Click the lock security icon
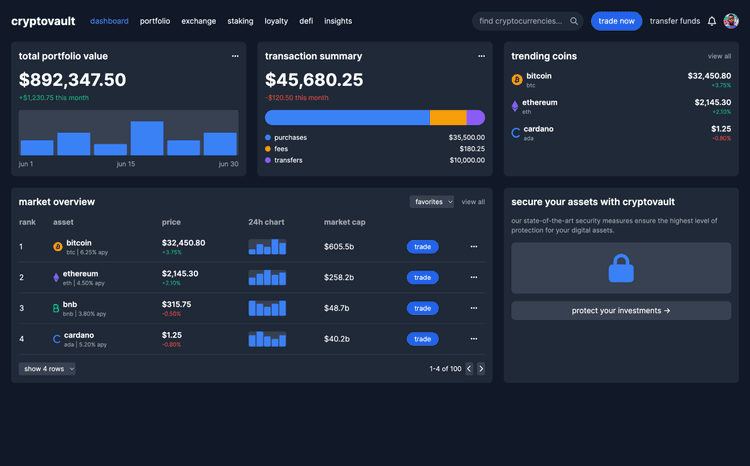The width and height of the screenshot is (750, 466). 621,268
